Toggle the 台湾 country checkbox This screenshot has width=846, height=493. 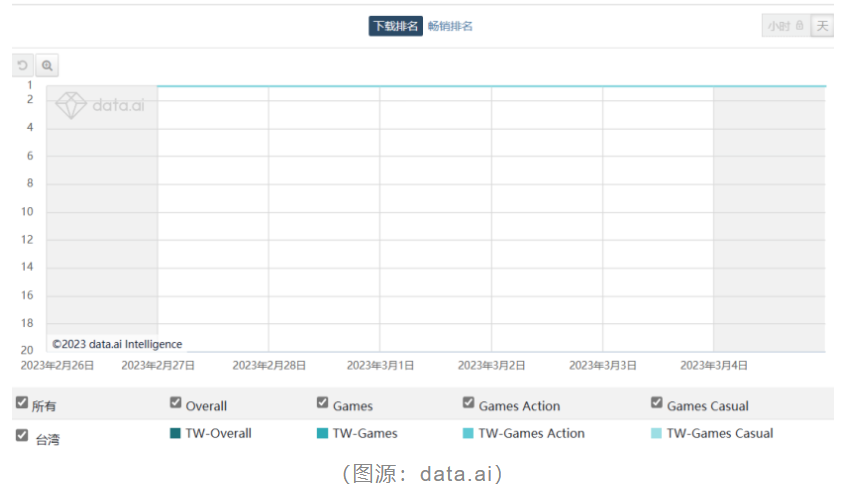[22, 435]
